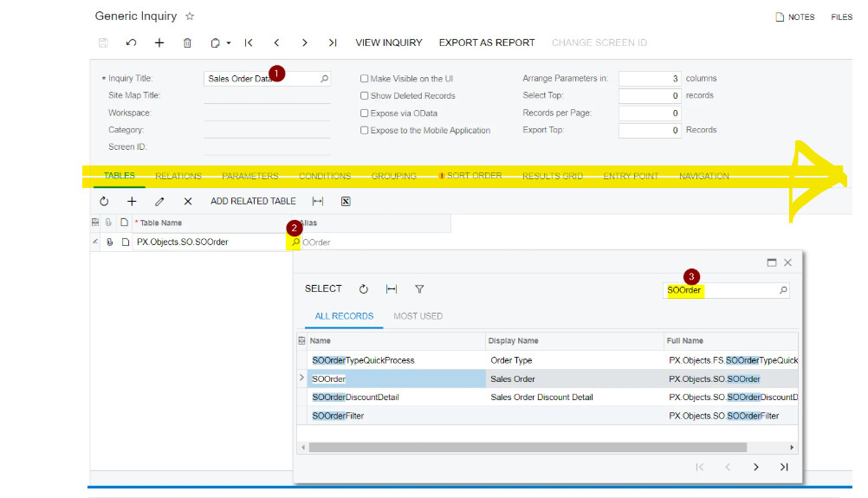Toggle Expose via OData checkbox

(x=365, y=113)
